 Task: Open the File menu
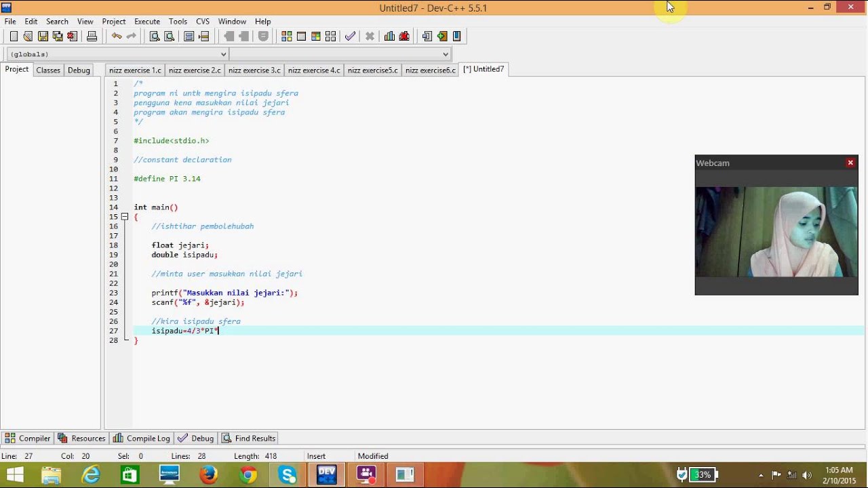(x=10, y=22)
